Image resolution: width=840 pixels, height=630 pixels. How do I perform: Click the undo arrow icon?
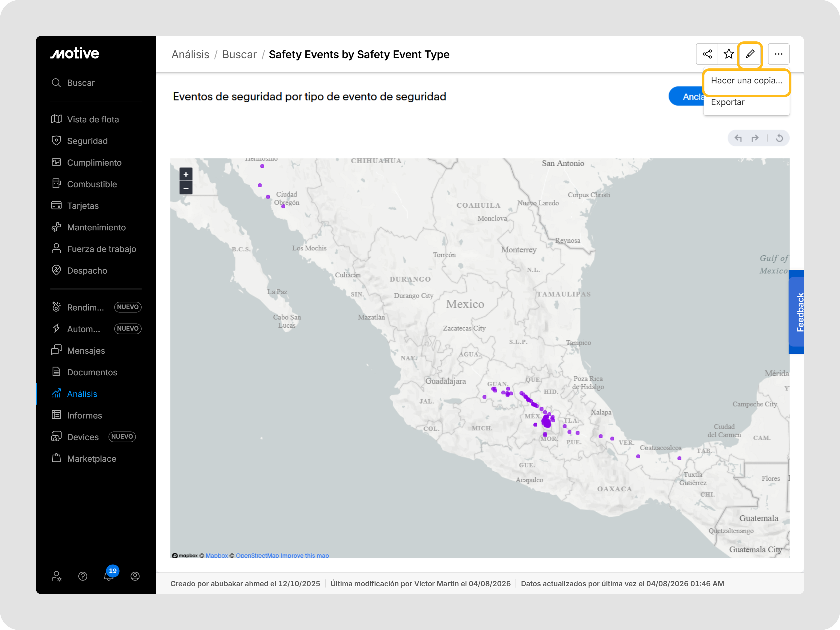pos(738,138)
